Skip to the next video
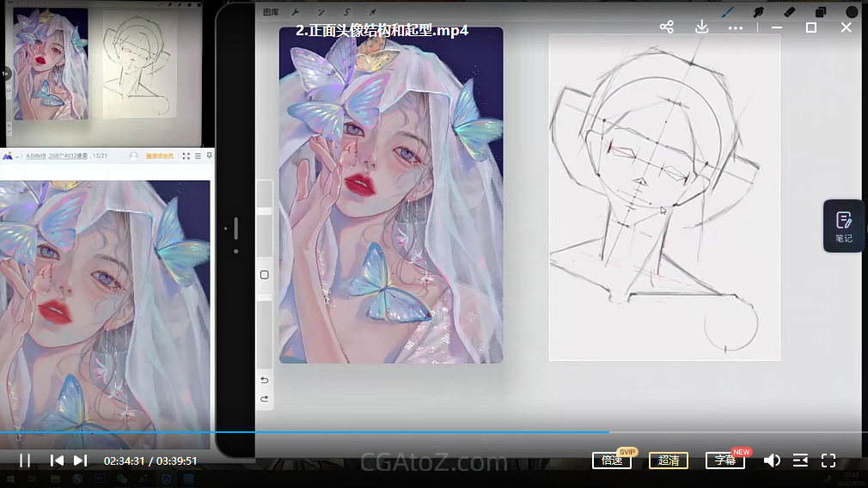Viewport: 868px width, 488px height. point(80,461)
